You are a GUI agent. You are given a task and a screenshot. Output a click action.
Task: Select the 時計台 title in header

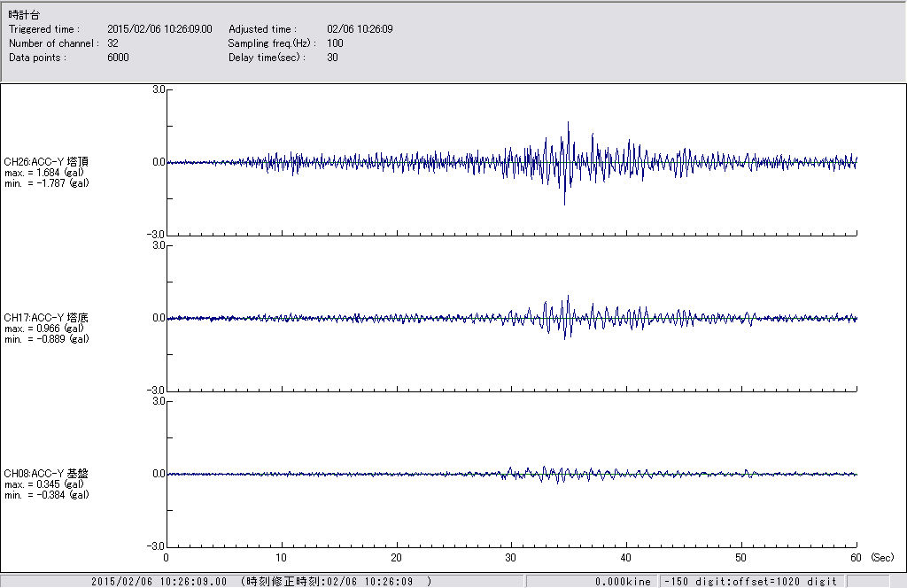coord(24,15)
